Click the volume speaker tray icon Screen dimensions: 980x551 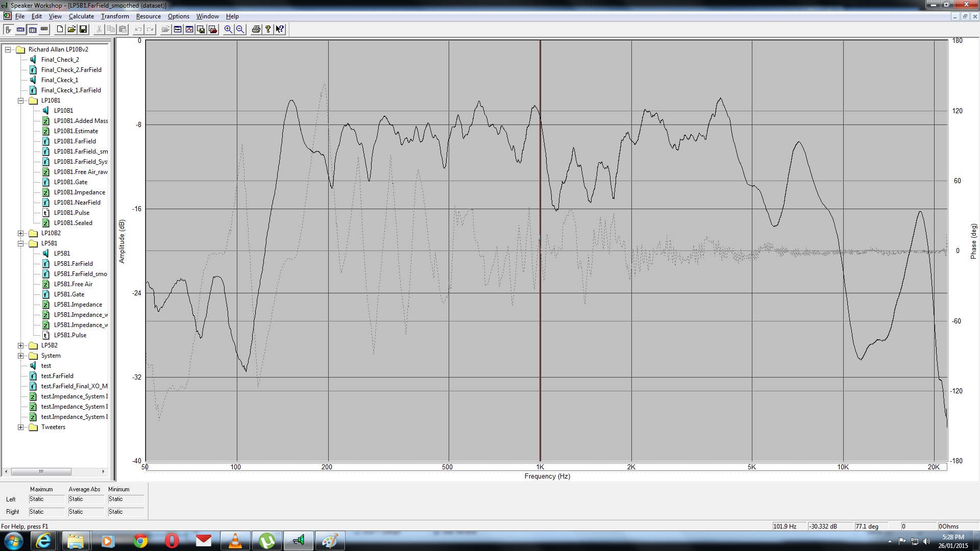[x=926, y=541]
